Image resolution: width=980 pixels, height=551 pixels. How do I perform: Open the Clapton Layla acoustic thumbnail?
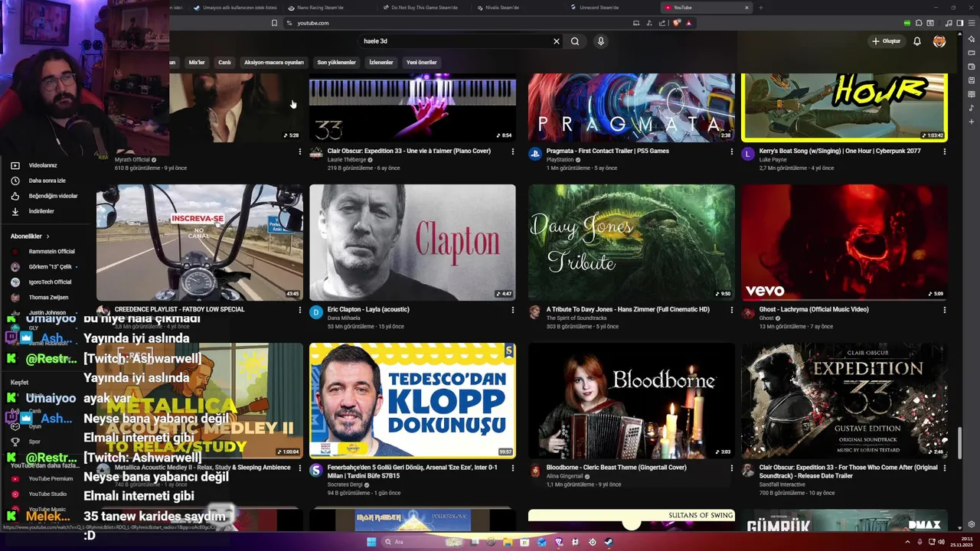[x=413, y=242]
